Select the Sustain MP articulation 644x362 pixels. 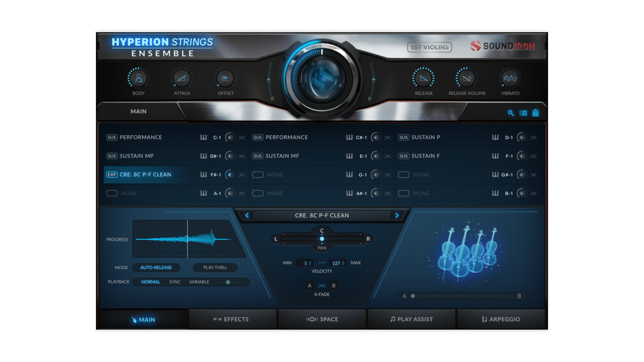(x=137, y=156)
